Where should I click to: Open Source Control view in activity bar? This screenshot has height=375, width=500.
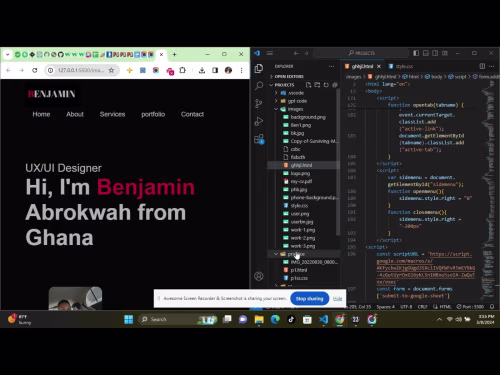(259, 103)
